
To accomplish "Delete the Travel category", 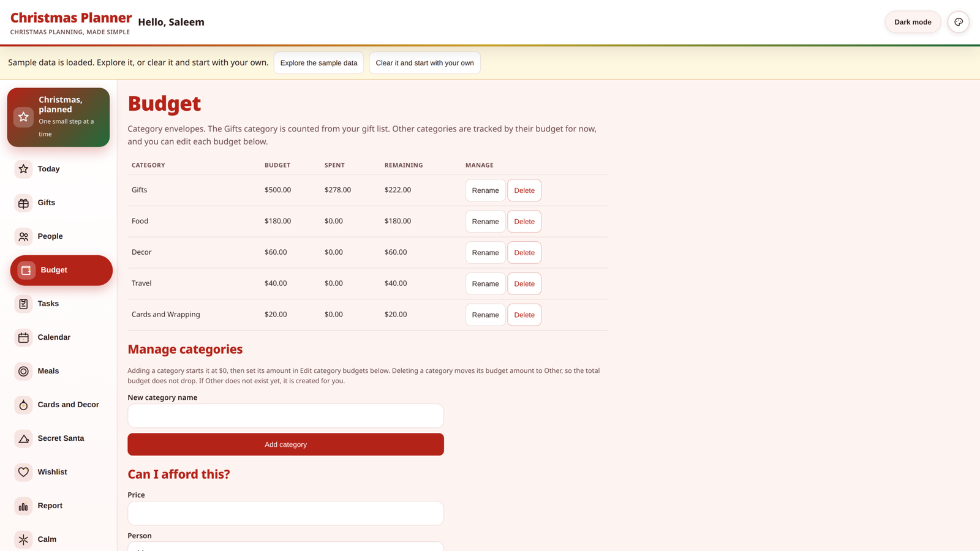I will coord(524,284).
